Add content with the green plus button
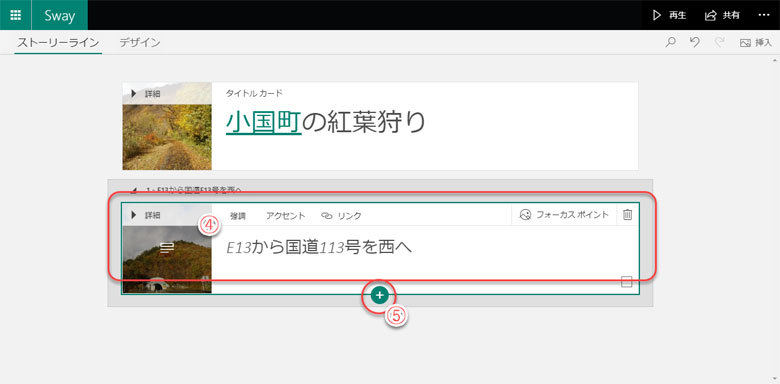The height and width of the screenshot is (384, 780). pyautogui.click(x=380, y=295)
